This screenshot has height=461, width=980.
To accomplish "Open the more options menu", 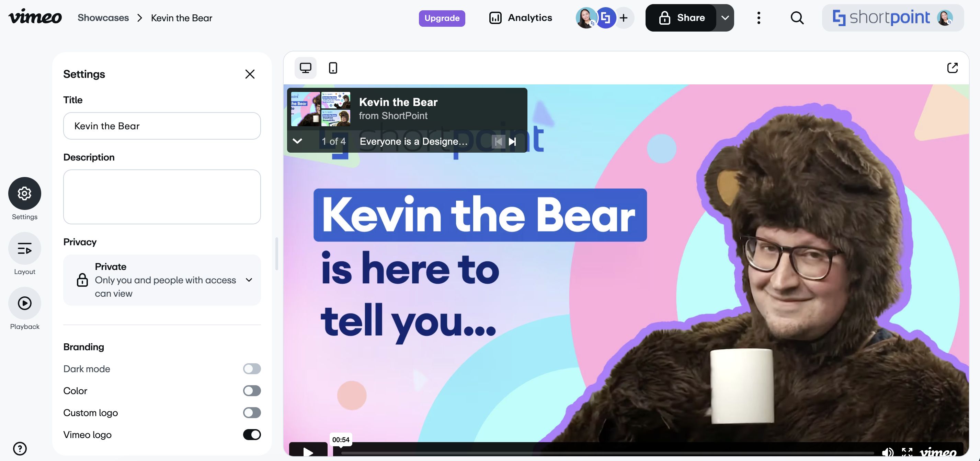I will pos(759,17).
